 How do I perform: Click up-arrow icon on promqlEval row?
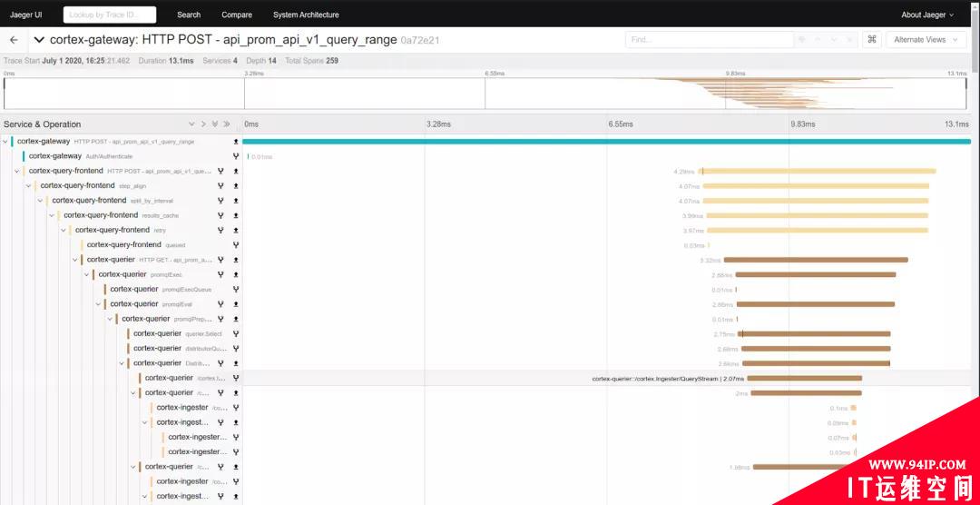[236, 304]
